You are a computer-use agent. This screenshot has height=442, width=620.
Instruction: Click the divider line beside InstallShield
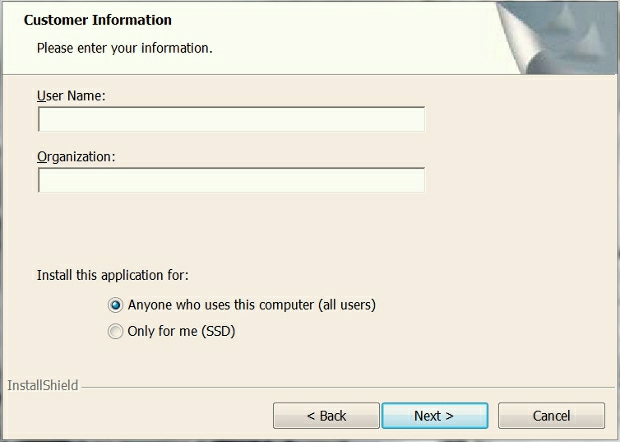[340, 385]
